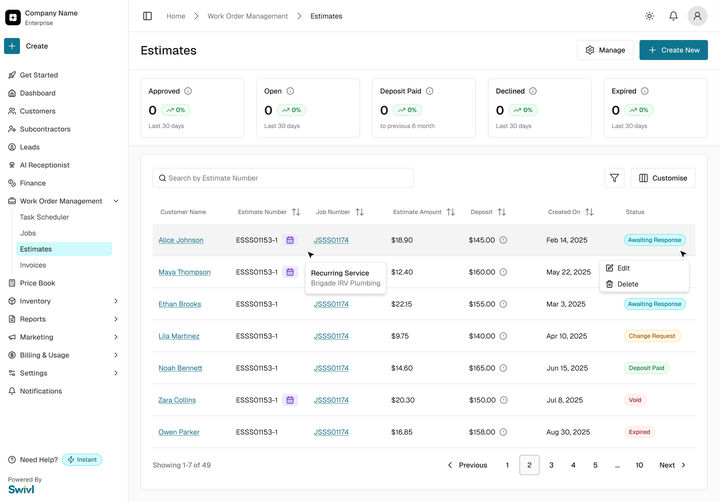This screenshot has height=502, width=720.
Task: Sort by Estimate Number column arrows
Action: [x=296, y=212]
